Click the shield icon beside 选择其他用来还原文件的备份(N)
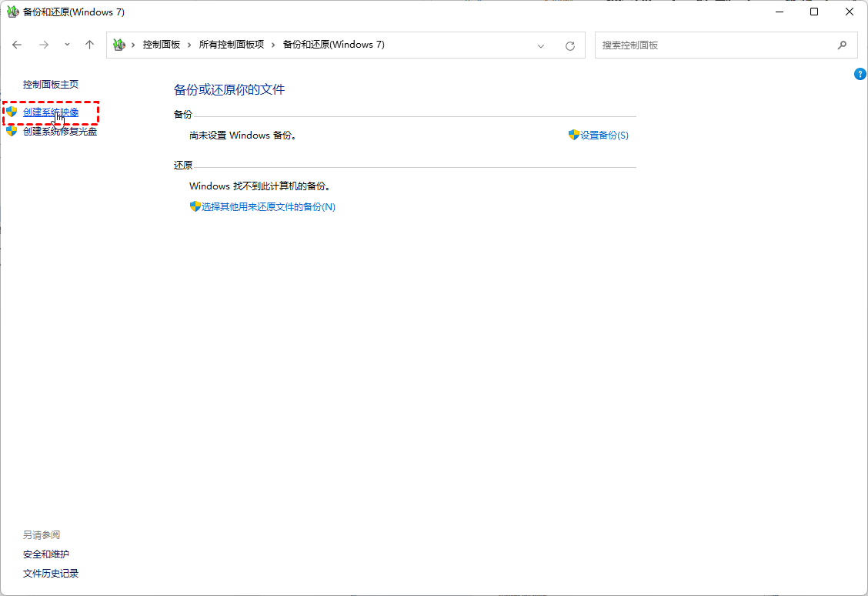868x596 pixels. pos(195,206)
